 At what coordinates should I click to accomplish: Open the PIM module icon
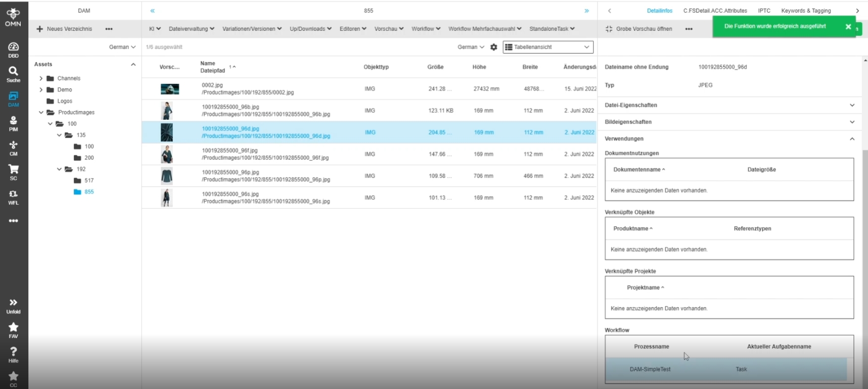(x=14, y=123)
